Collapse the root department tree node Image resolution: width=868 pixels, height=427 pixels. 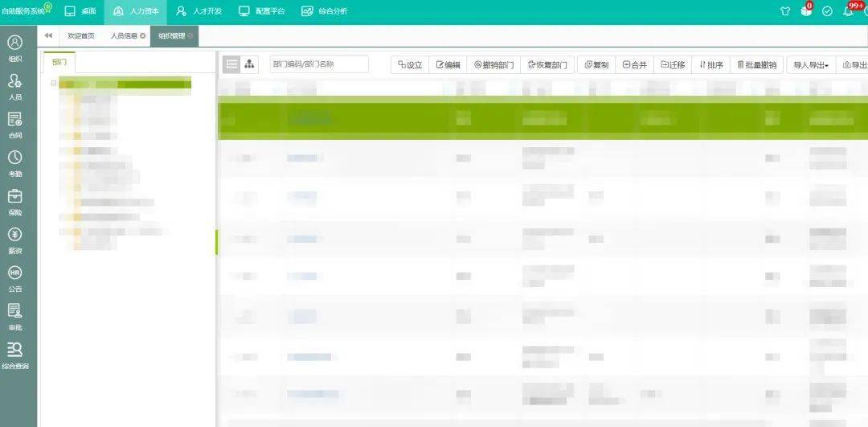54,84
